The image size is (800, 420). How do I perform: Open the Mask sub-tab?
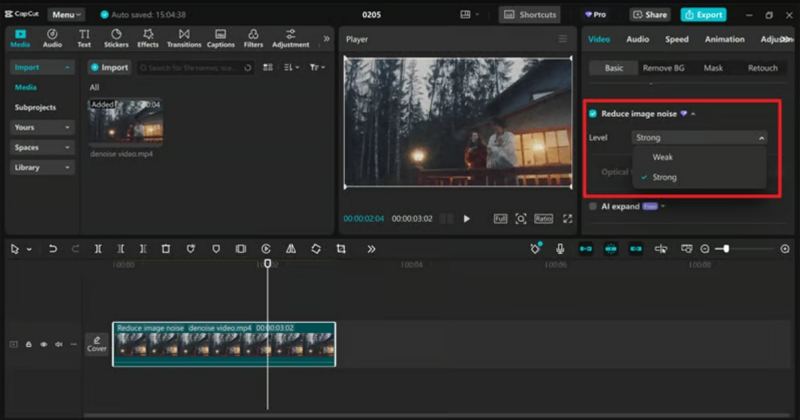pos(713,68)
